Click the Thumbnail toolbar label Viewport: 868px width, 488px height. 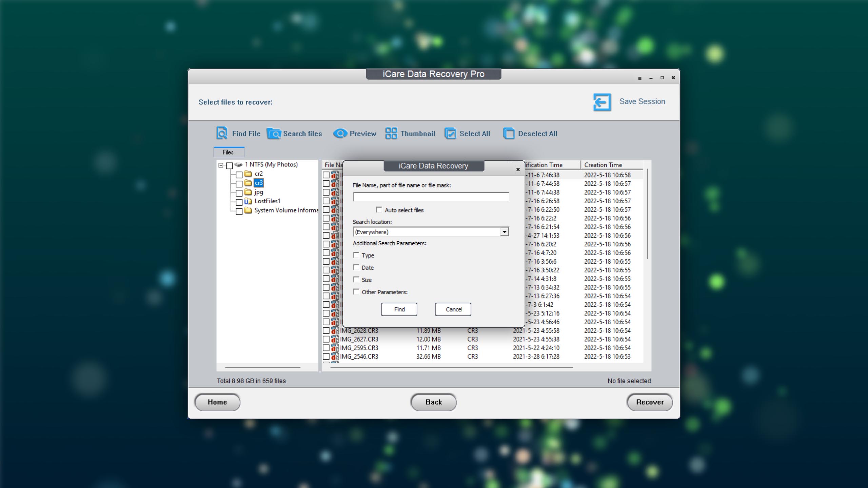coord(418,134)
